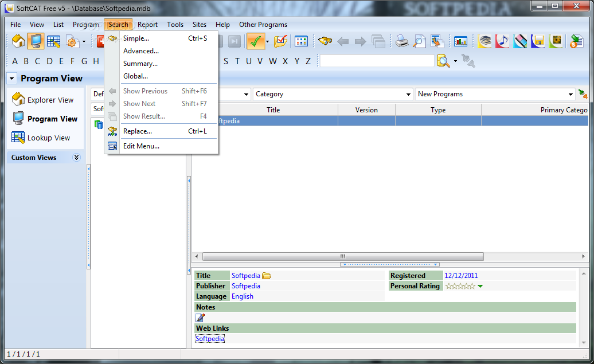594x364 pixels.
Task: Click the horizontal scrollbar thumb in program list
Action: click(343, 256)
